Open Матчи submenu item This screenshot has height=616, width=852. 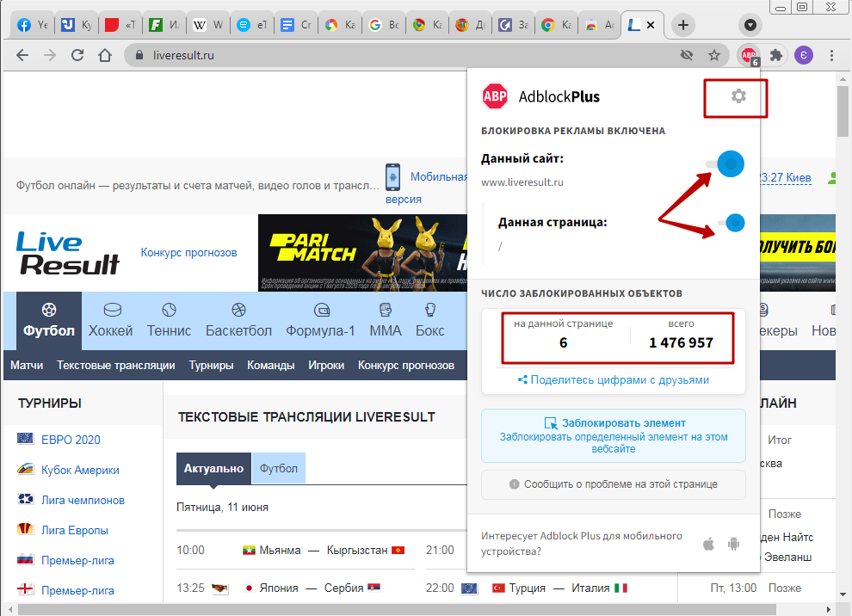click(27, 365)
